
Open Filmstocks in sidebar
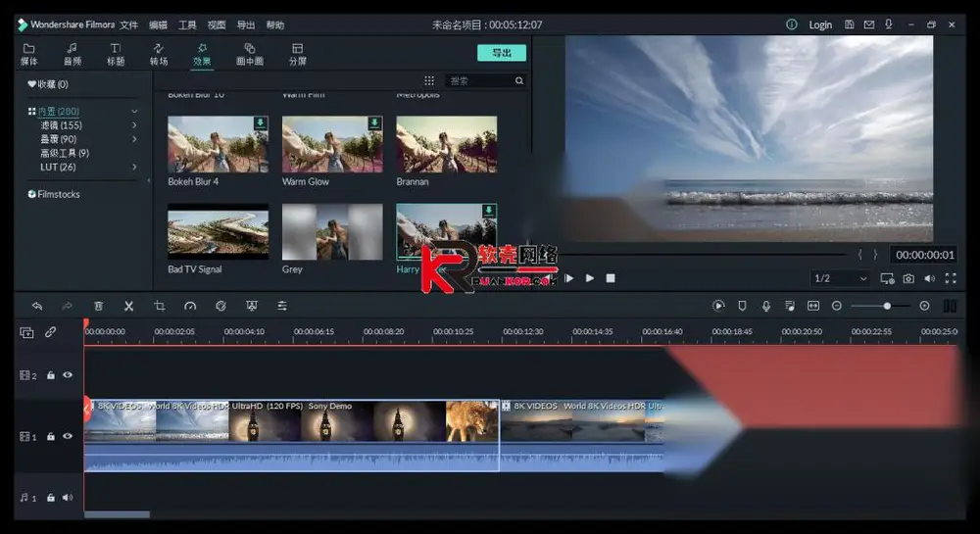[x=54, y=194]
